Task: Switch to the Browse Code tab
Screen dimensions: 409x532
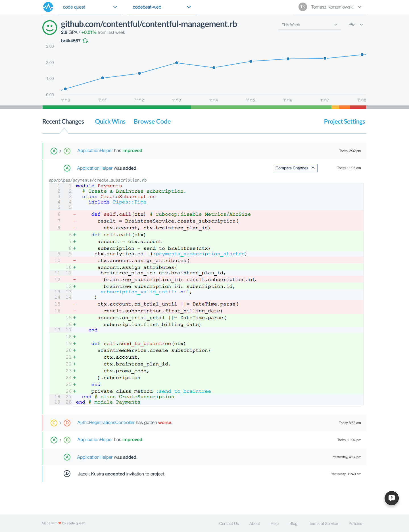Action: point(152,122)
